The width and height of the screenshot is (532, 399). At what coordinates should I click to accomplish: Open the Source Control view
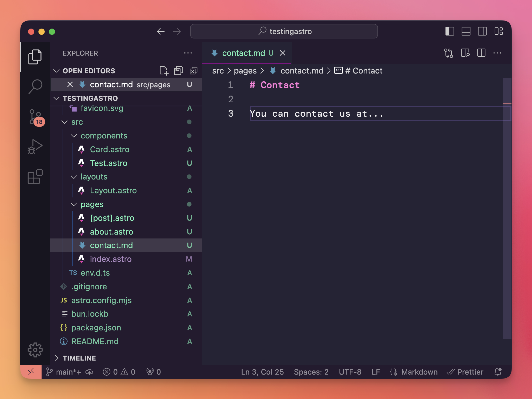pos(35,117)
